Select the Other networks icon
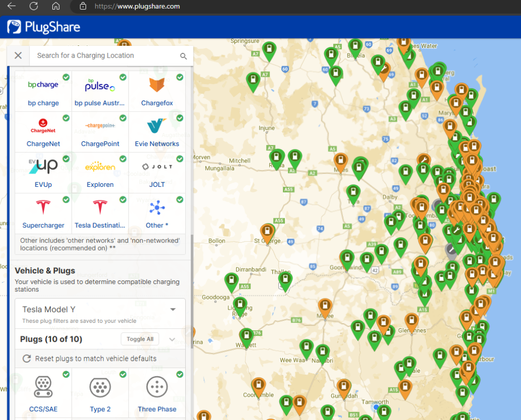521x420 pixels. [157, 208]
